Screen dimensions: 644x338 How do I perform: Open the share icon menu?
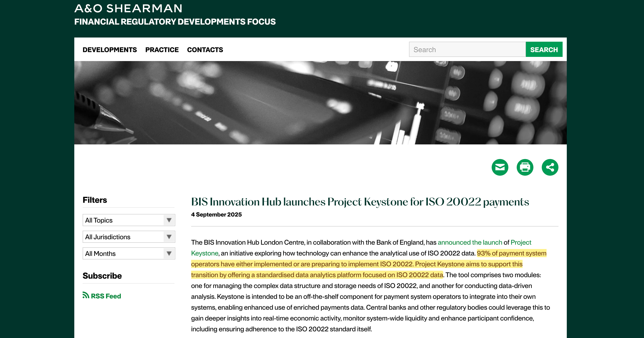[x=550, y=167]
